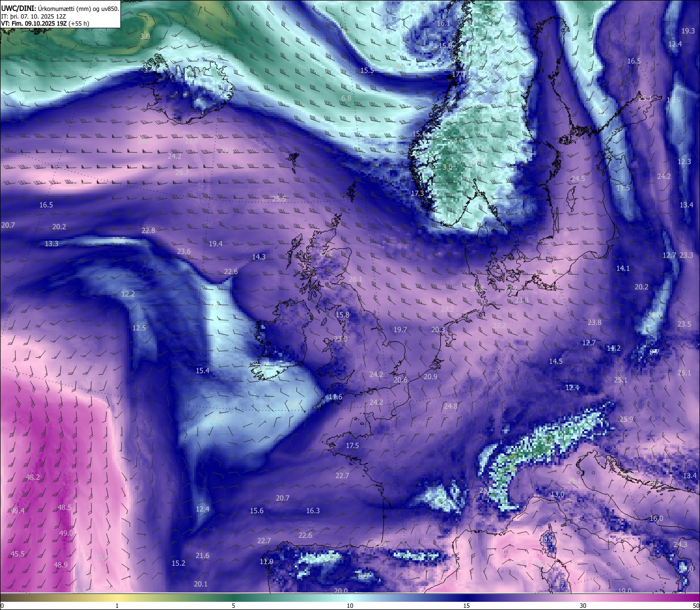The height and width of the screenshot is (610, 700).
Task: Click the 25.9 value on the map
Action: click(x=626, y=419)
